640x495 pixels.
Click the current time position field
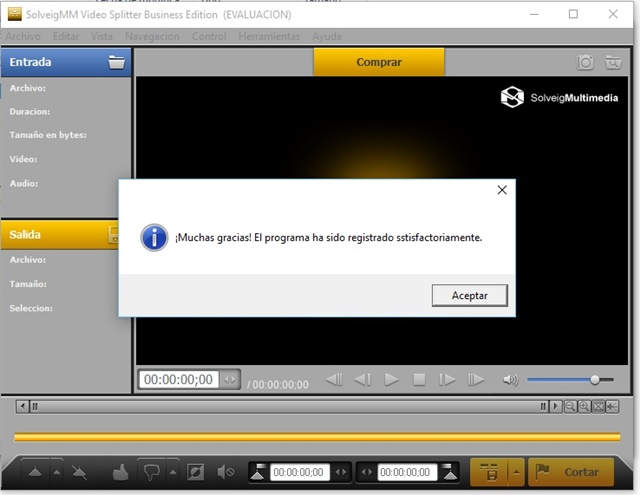179,380
